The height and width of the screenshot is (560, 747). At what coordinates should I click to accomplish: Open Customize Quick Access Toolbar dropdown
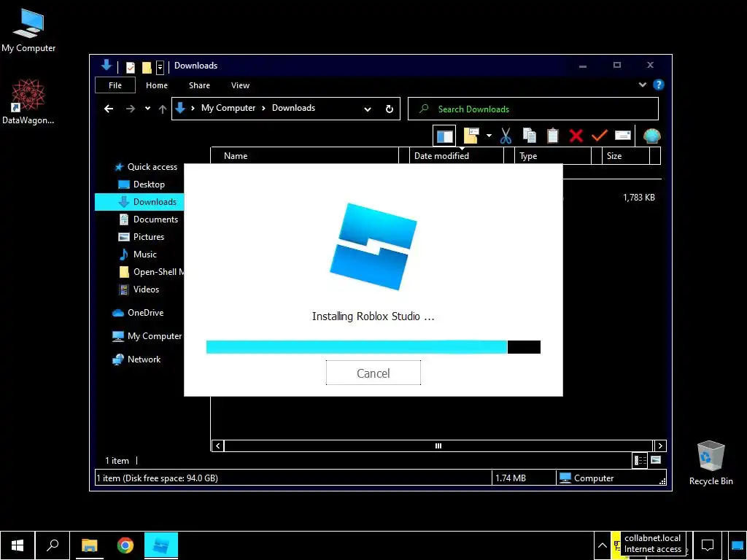[160, 67]
